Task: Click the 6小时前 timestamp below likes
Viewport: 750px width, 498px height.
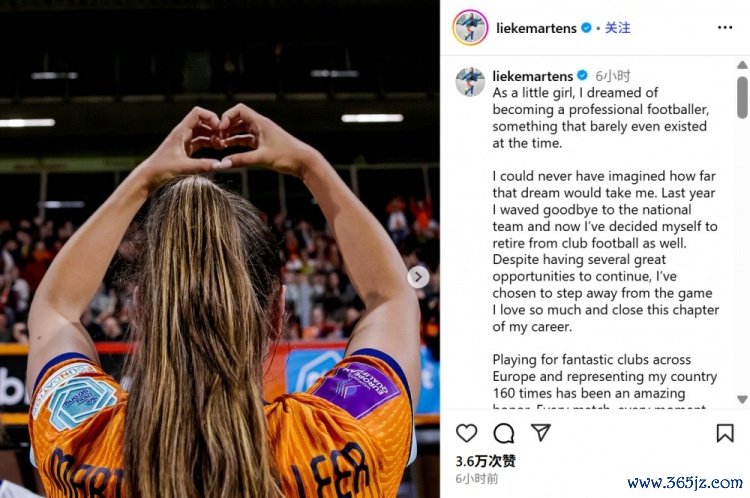Action: [x=476, y=478]
